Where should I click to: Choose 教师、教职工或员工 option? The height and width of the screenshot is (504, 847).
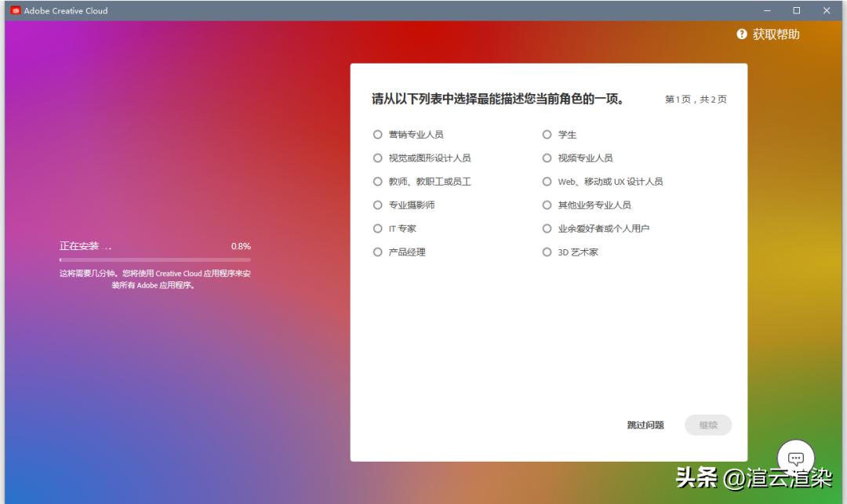click(378, 181)
